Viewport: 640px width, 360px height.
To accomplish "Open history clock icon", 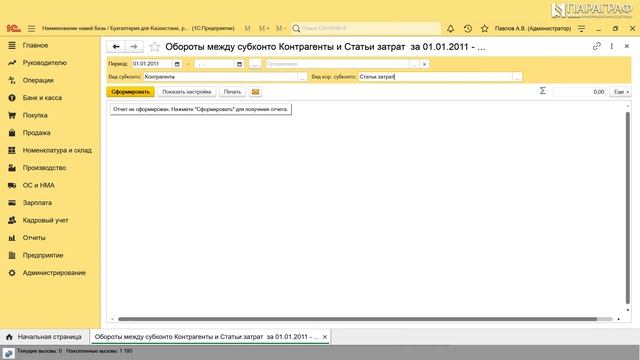I will (468, 29).
